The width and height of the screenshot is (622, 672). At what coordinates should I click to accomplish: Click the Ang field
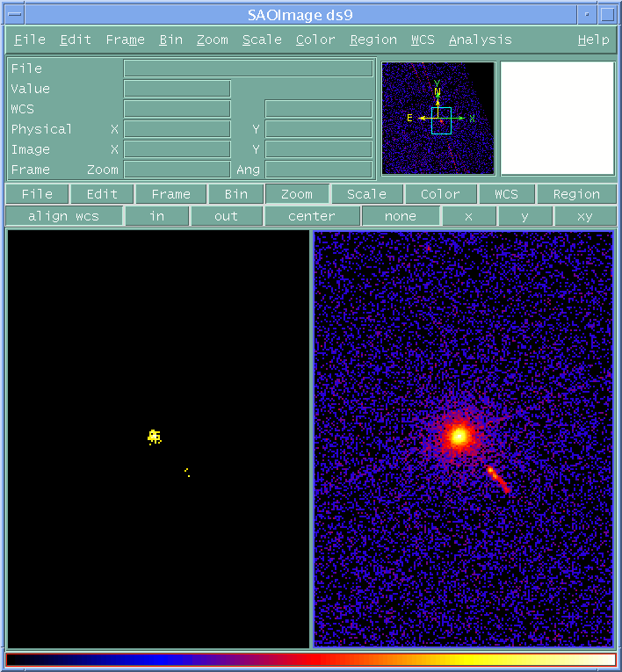[319, 170]
